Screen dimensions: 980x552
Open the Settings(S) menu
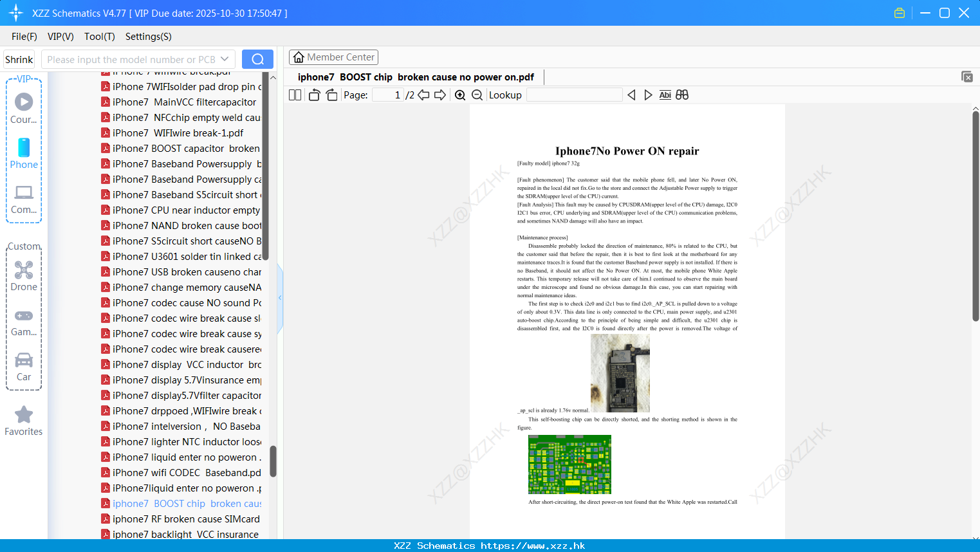pos(149,37)
